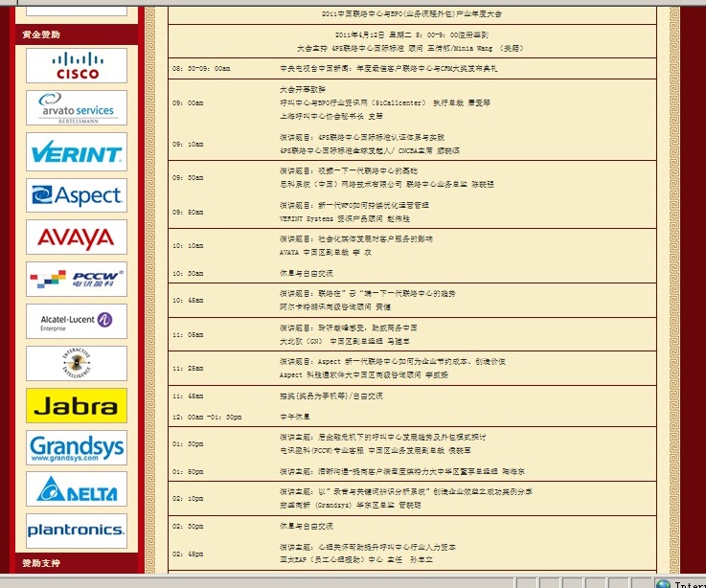Select the 思科系统(中国) speaker line

[387, 184]
